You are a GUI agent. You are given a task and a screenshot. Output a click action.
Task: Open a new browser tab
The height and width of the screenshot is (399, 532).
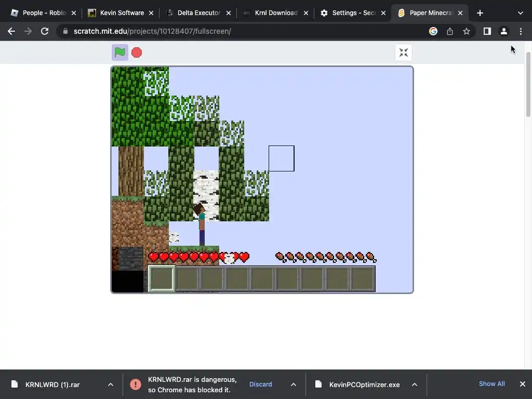(480, 13)
